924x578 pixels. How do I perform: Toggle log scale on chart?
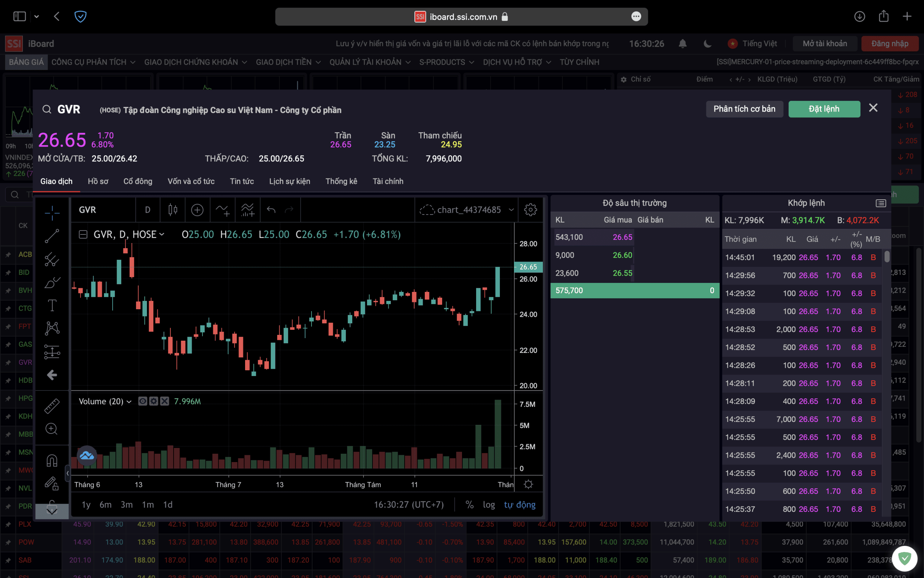tap(489, 505)
